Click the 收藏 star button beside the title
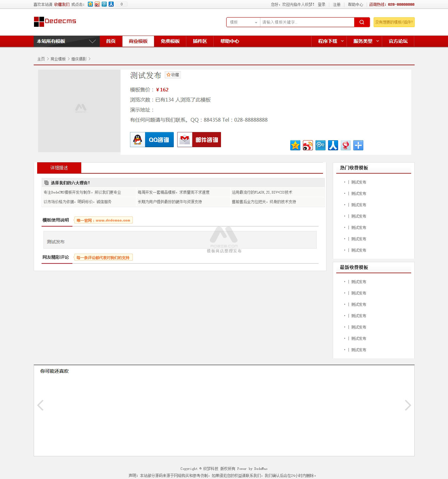The width and height of the screenshot is (448, 479). coord(173,75)
